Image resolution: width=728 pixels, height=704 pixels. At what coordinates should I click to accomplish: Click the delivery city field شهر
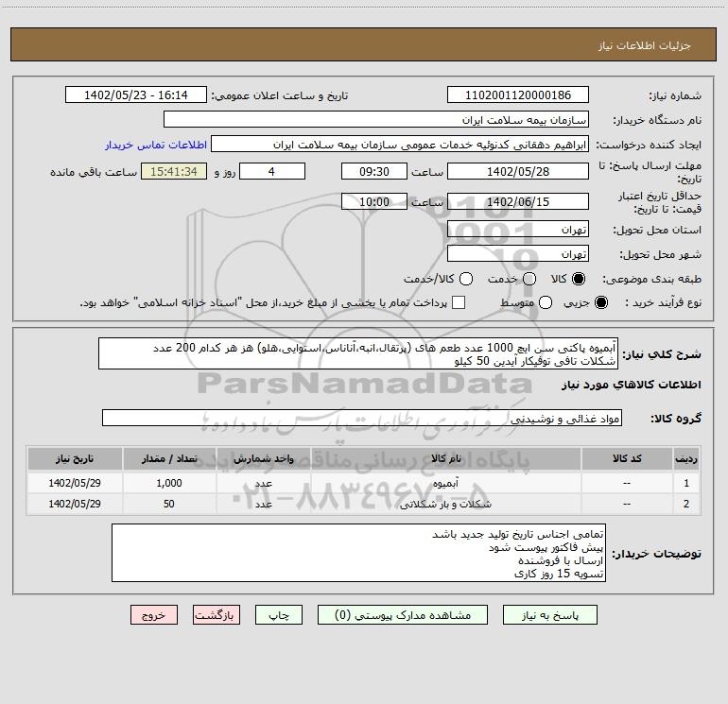tap(518, 253)
